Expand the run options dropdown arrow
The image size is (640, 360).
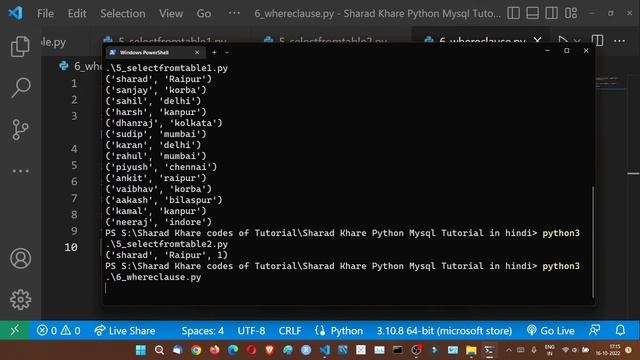coord(577,40)
